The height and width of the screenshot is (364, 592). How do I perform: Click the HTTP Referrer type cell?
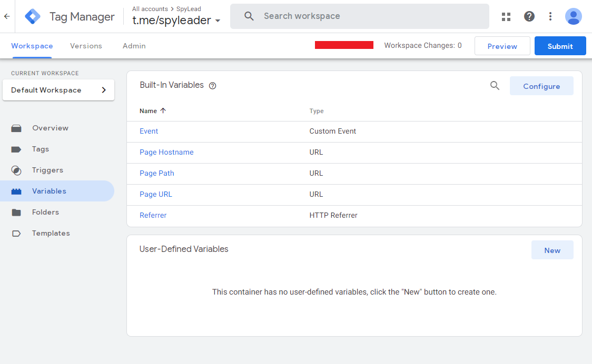point(333,215)
